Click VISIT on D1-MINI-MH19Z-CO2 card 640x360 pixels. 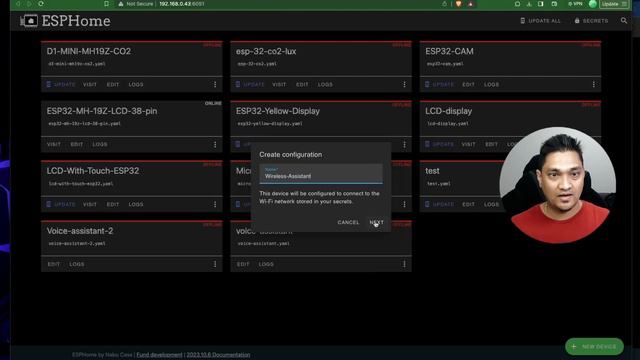[x=90, y=84]
